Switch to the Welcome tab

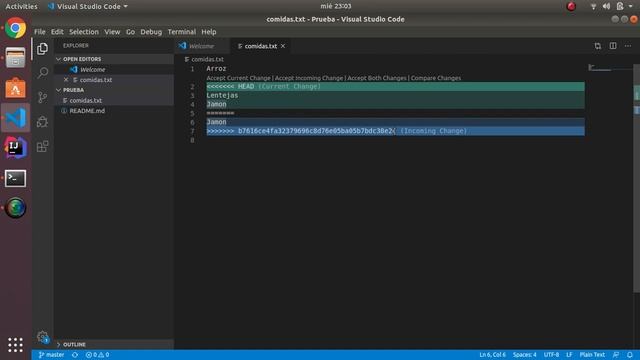click(x=202, y=46)
